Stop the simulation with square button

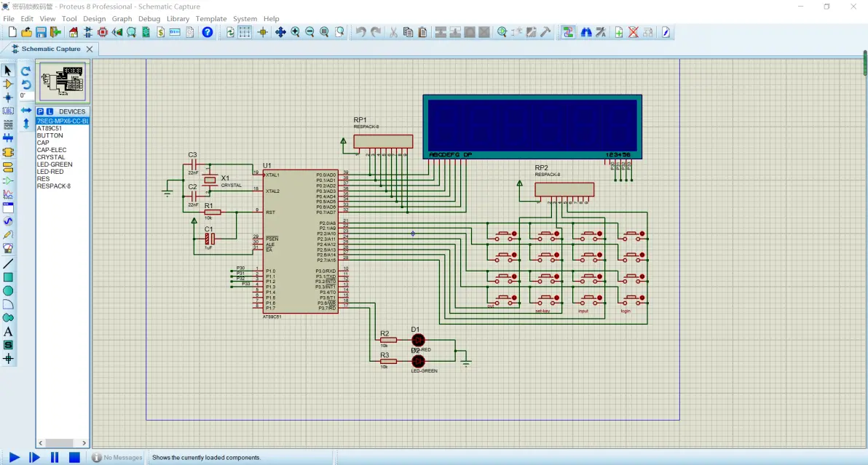pyautogui.click(x=74, y=457)
